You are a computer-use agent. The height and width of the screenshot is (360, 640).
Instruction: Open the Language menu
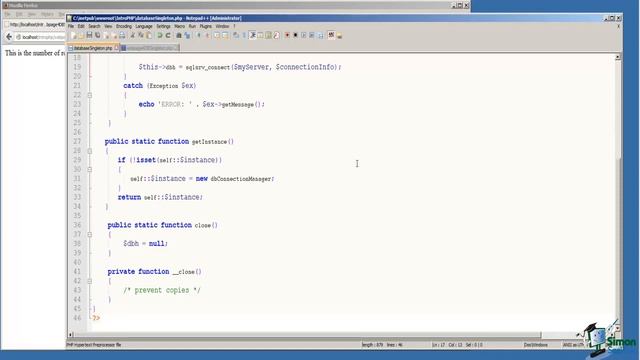[144, 26]
